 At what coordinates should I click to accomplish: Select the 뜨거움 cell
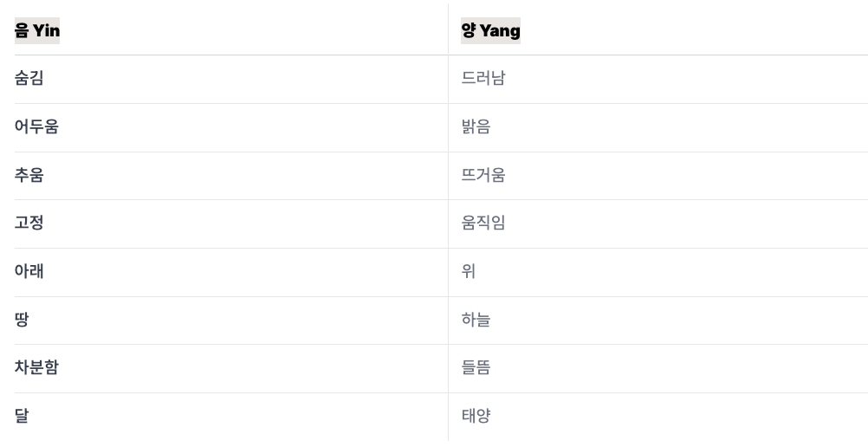[658, 176]
